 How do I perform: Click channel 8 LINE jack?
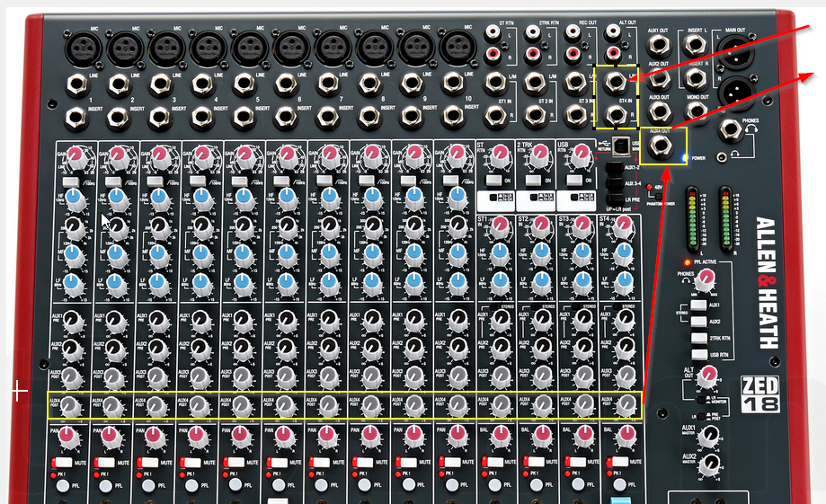(369, 84)
